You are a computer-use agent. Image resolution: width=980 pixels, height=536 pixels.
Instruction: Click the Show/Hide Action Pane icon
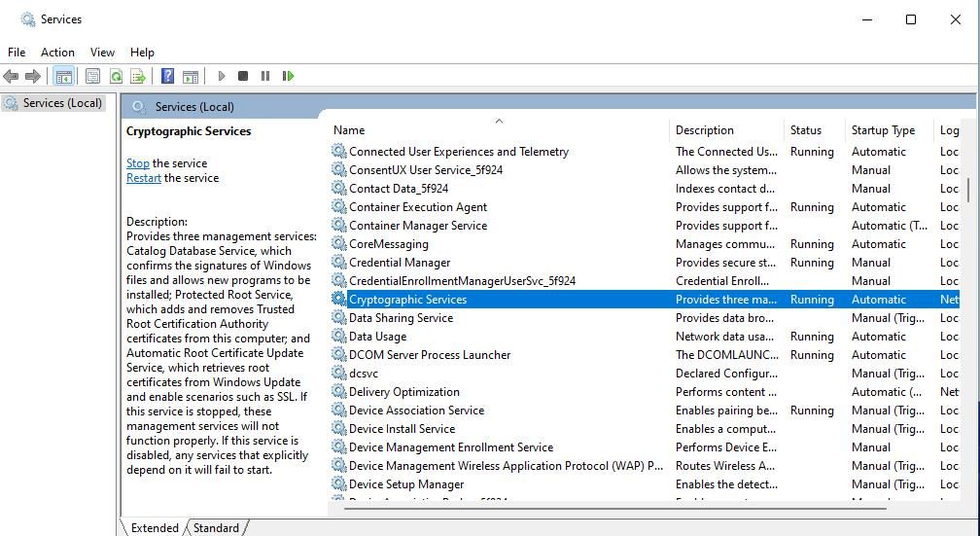pyautogui.click(x=191, y=76)
